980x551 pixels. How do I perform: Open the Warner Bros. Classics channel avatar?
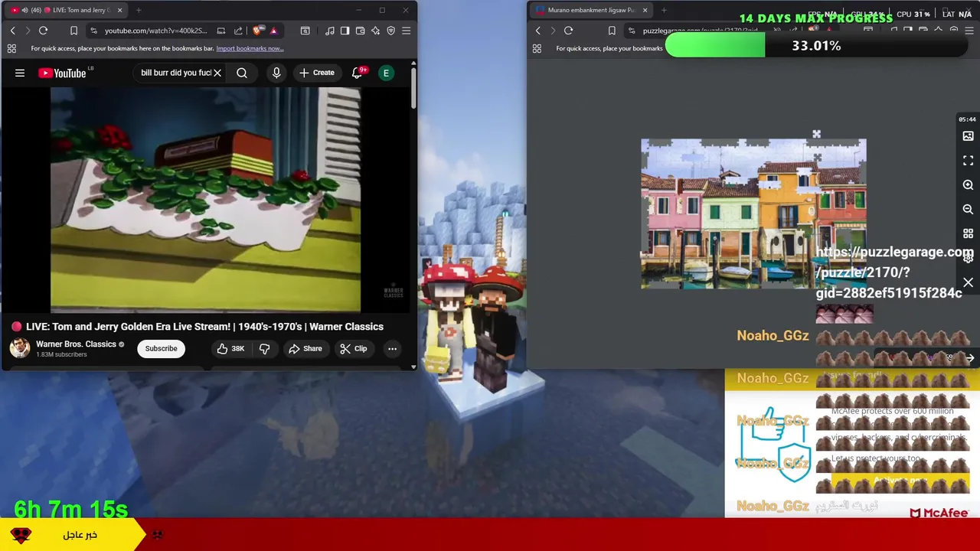20,348
